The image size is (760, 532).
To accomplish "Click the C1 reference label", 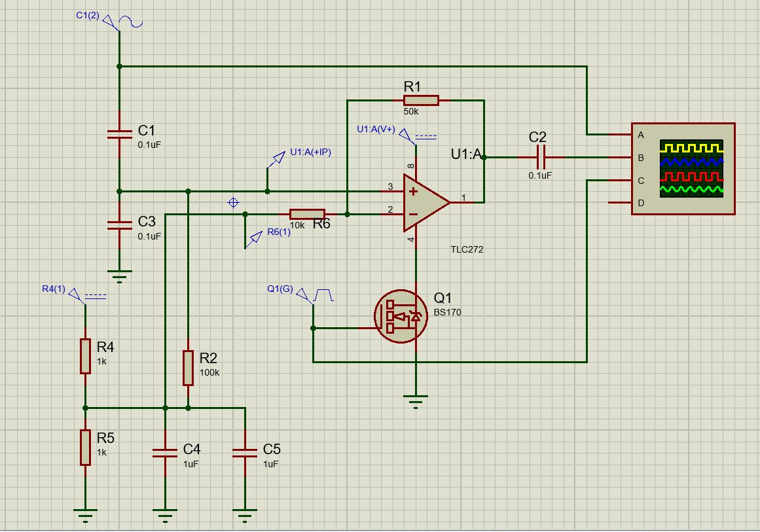I will point(147,130).
